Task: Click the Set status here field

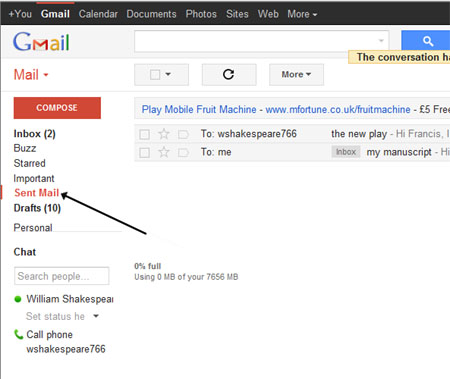Action: 55,316
